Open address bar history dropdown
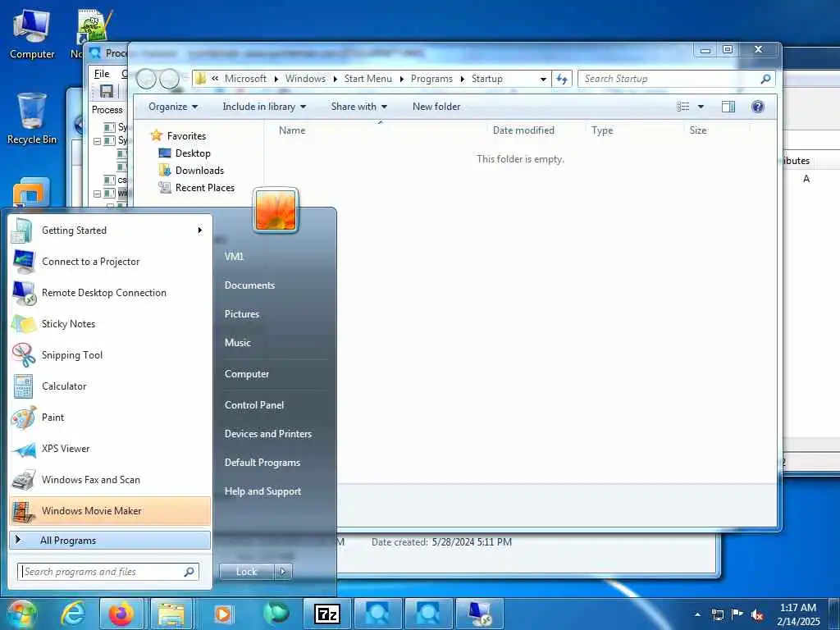The height and width of the screenshot is (630, 840). pos(543,79)
